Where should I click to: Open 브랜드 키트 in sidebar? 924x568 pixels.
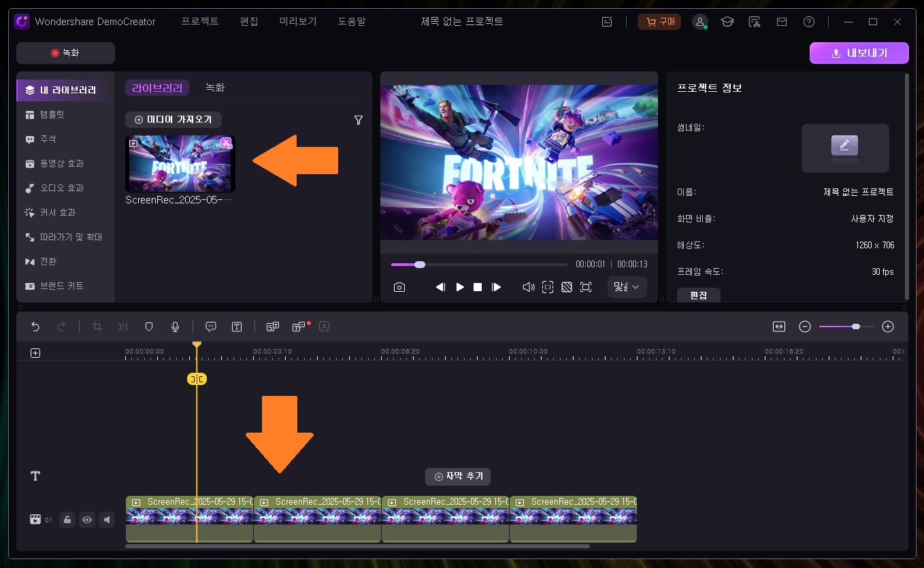click(x=65, y=286)
